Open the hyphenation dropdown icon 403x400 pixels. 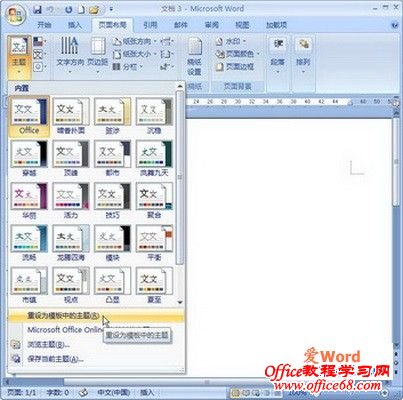[167, 67]
